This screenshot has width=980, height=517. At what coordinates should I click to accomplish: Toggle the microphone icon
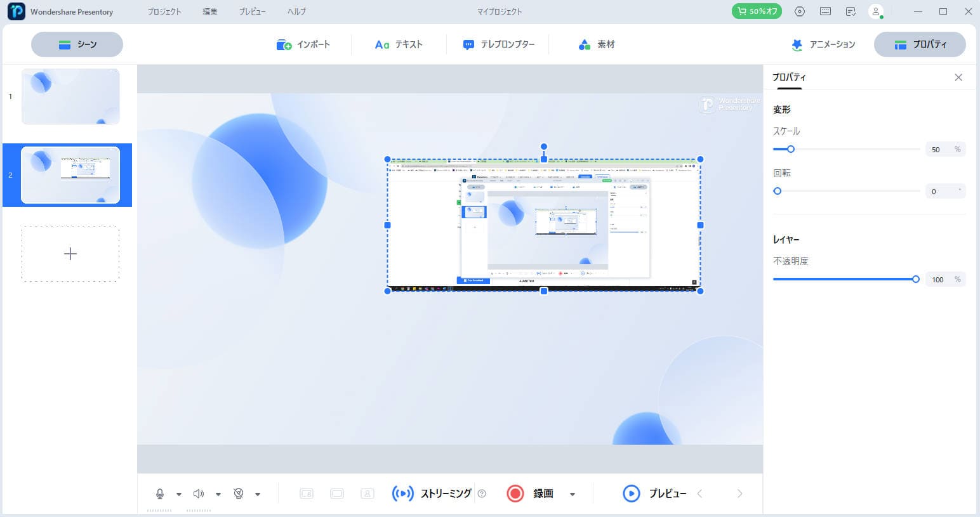point(160,494)
